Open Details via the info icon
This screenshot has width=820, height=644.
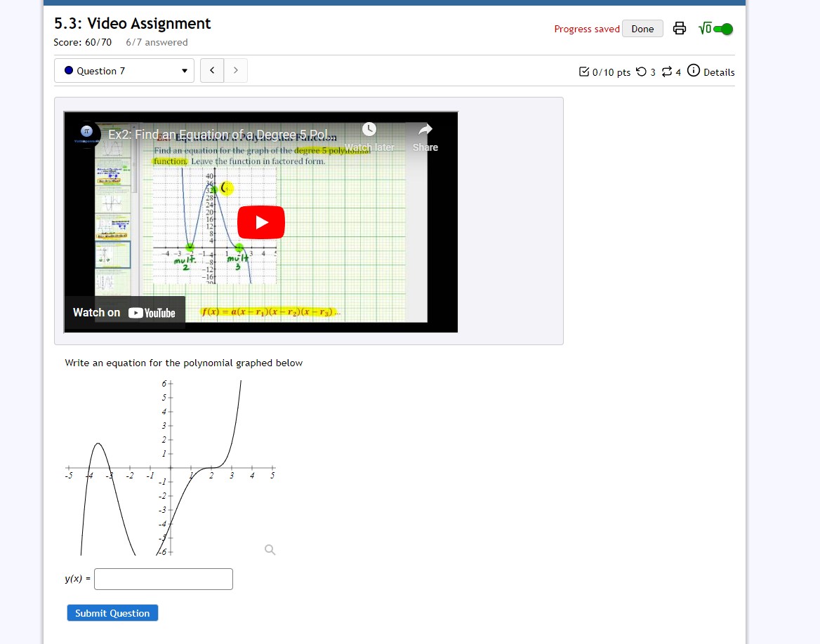pyautogui.click(x=693, y=71)
